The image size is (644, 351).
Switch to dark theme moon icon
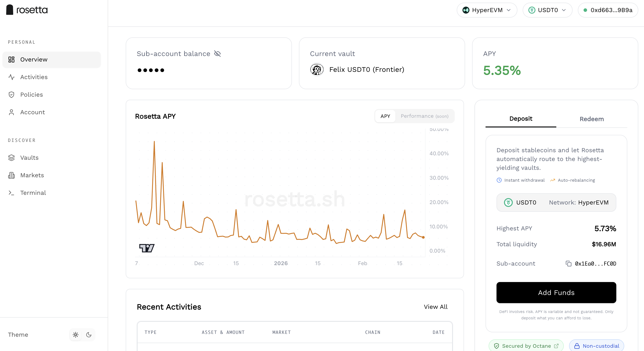89,335
